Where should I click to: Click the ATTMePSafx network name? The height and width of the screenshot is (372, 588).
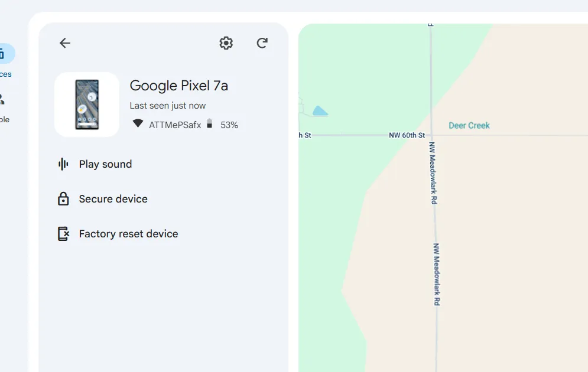[175, 125]
